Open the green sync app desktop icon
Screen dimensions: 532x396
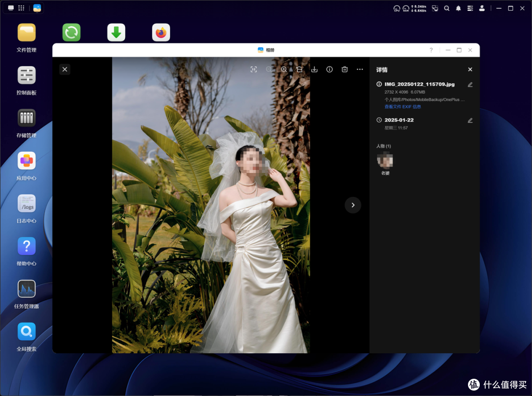(x=71, y=33)
